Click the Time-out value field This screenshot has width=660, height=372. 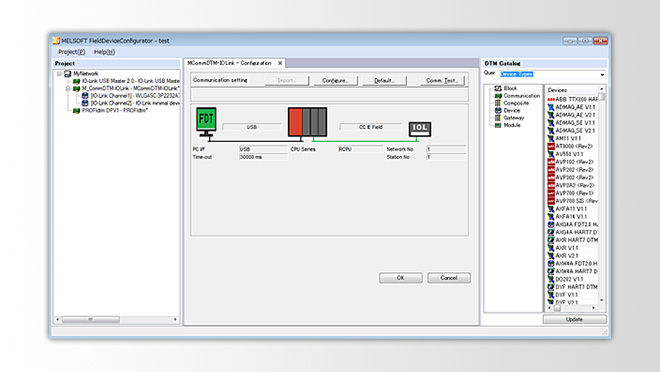coord(263,157)
